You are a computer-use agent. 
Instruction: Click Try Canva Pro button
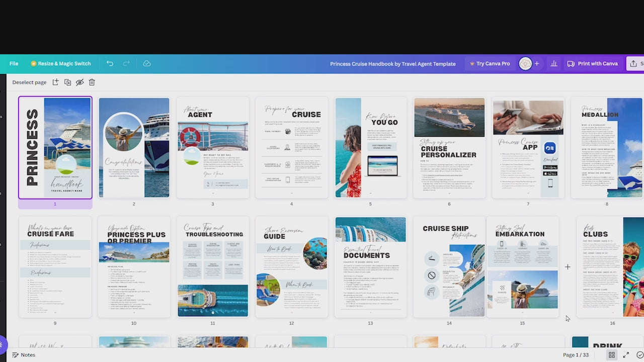point(490,64)
